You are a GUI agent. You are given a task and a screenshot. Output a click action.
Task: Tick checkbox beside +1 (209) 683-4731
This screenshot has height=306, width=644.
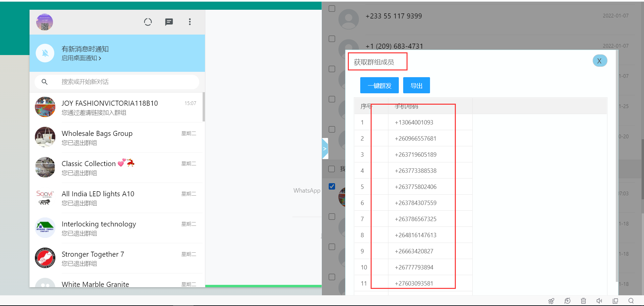click(x=332, y=39)
